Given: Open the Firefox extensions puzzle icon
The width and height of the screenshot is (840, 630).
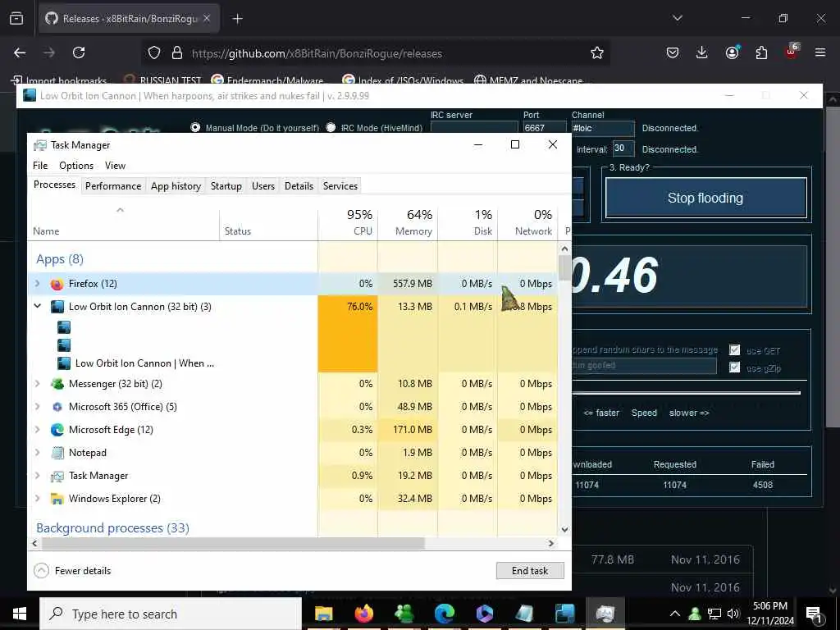Looking at the screenshot, I should [761, 52].
